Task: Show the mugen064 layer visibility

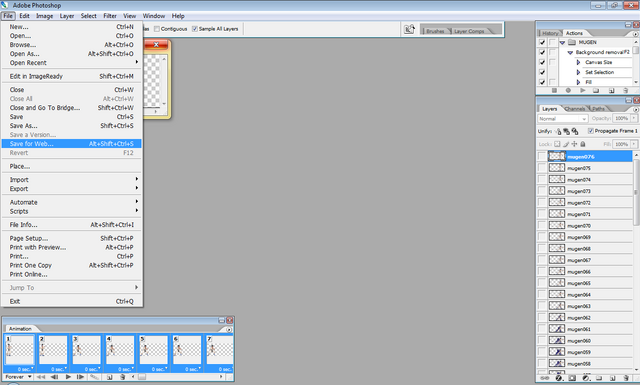Action: pyautogui.click(x=542, y=294)
